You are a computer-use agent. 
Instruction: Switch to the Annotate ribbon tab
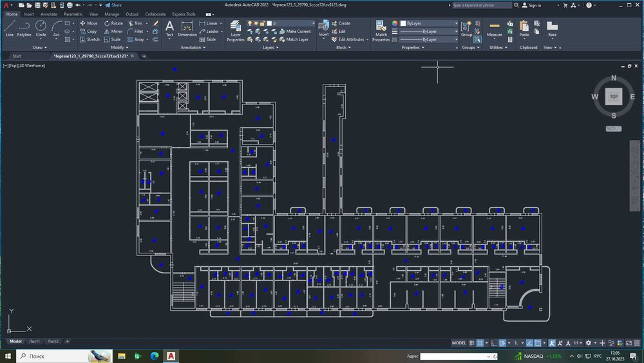pyautogui.click(x=48, y=14)
